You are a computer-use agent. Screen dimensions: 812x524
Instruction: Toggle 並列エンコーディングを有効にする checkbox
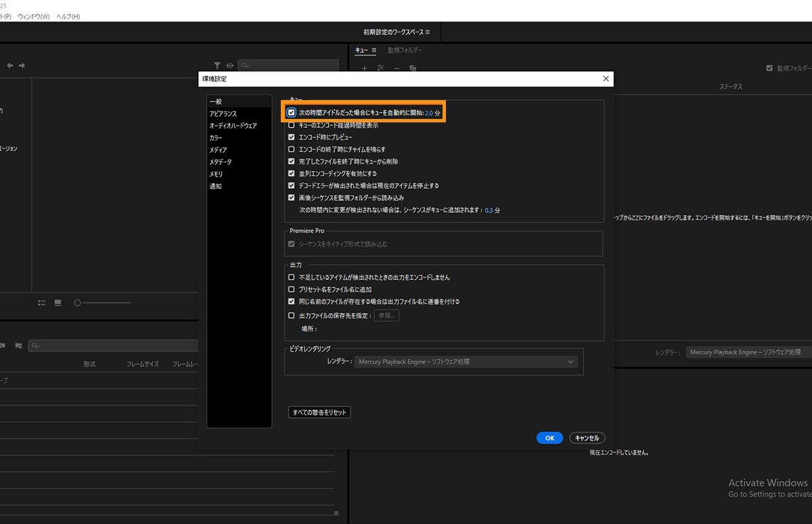click(292, 174)
